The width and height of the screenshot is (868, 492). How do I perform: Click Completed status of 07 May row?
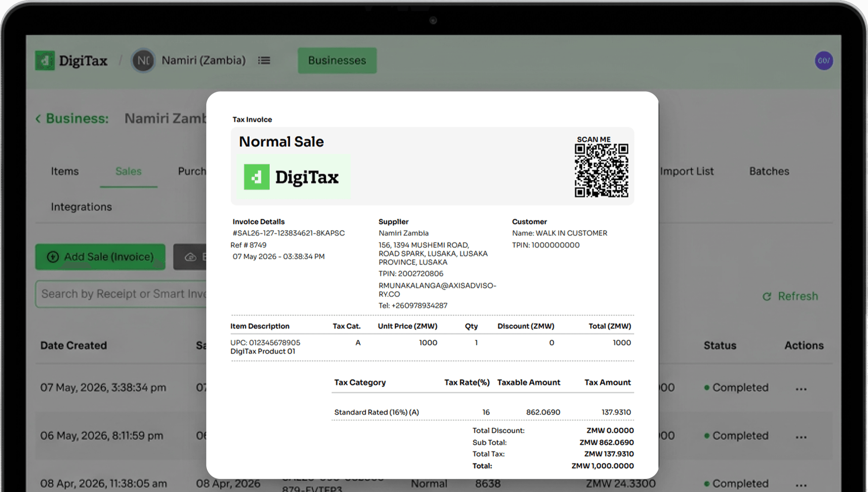736,388
